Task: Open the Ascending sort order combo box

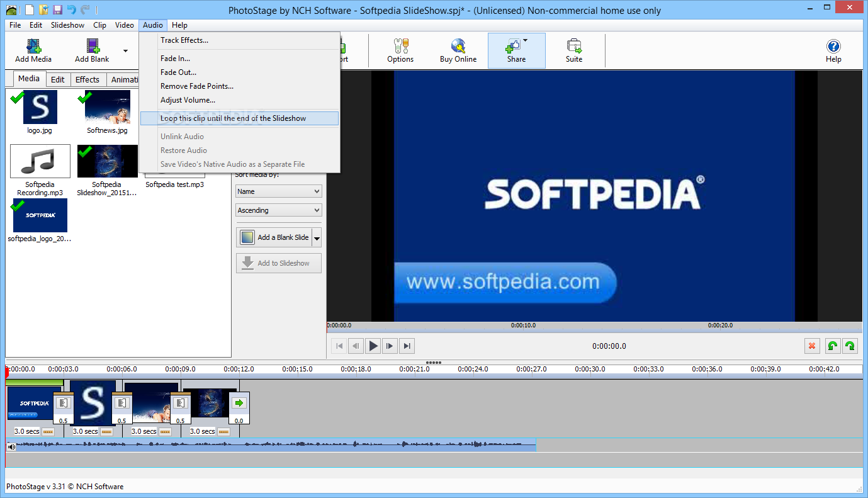Action: [279, 210]
